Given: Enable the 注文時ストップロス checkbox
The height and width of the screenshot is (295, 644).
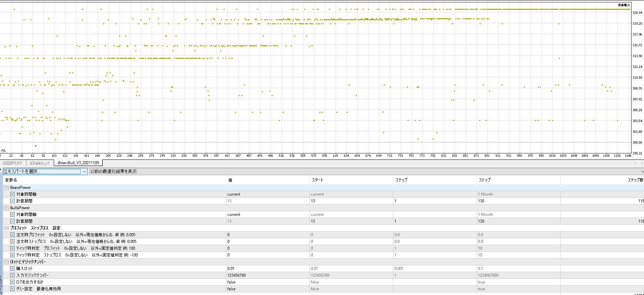Looking at the screenshot, I should (x=12, y=242).
